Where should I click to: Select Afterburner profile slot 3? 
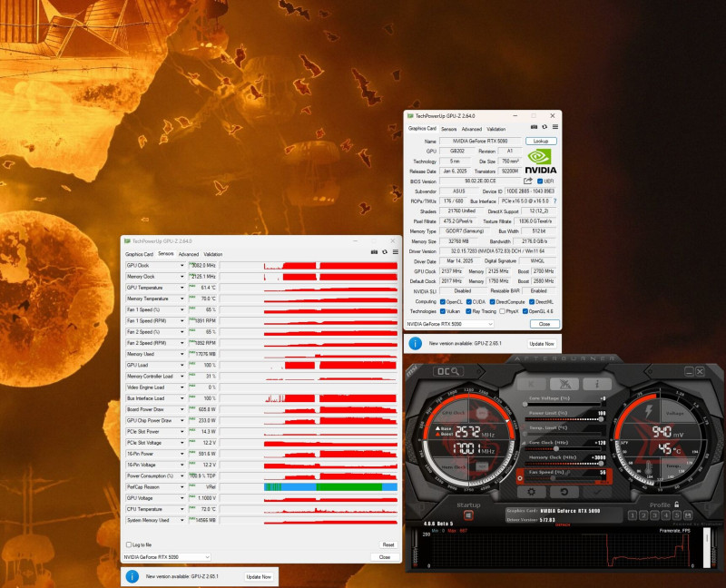pyautogui.click(x=654, y=514)
